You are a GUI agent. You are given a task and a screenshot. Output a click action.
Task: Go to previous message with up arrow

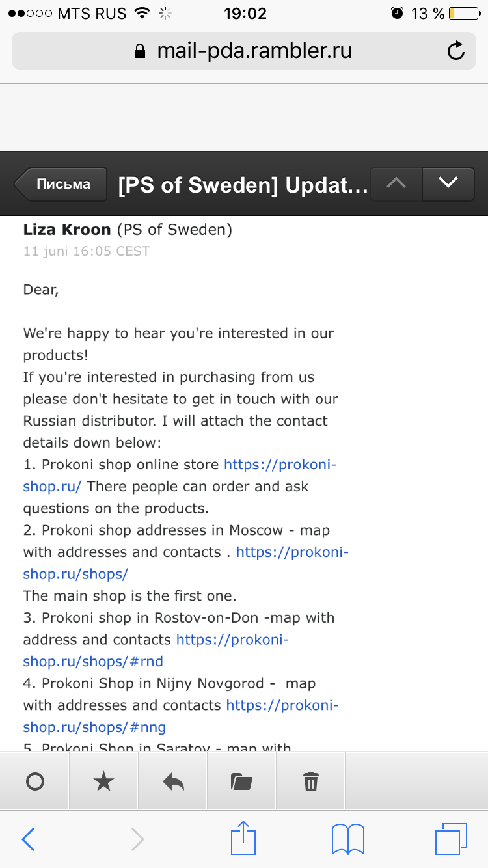pos(396,183)
